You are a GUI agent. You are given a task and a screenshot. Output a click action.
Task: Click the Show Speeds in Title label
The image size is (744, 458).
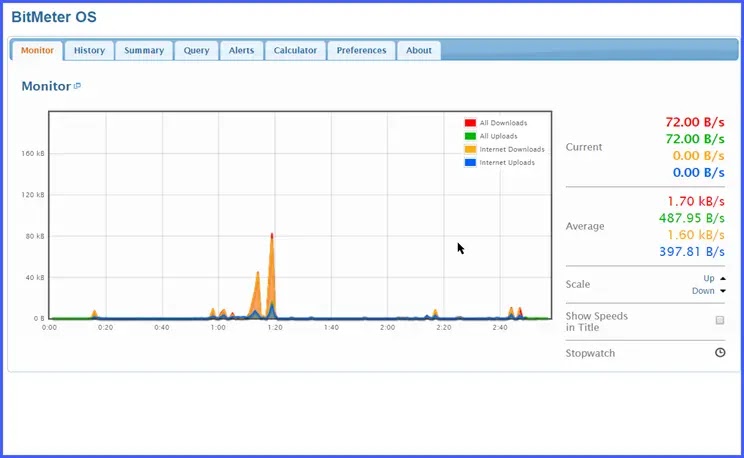[x=596, y=321]
